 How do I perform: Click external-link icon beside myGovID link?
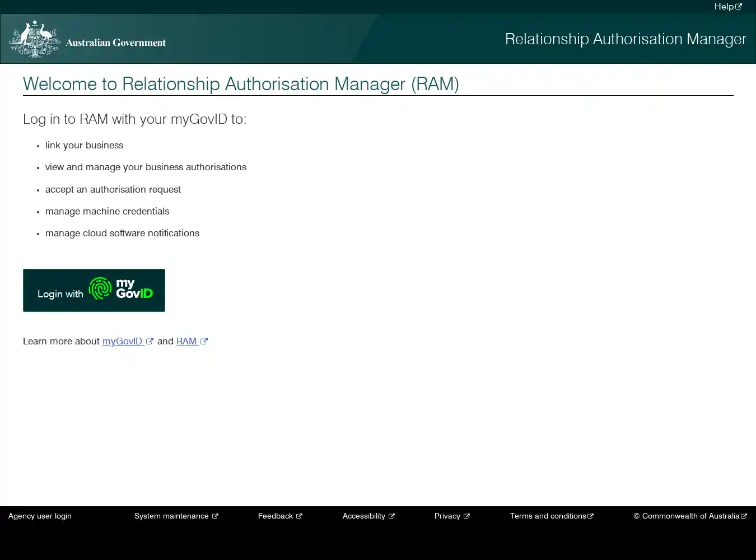(150, 342)
